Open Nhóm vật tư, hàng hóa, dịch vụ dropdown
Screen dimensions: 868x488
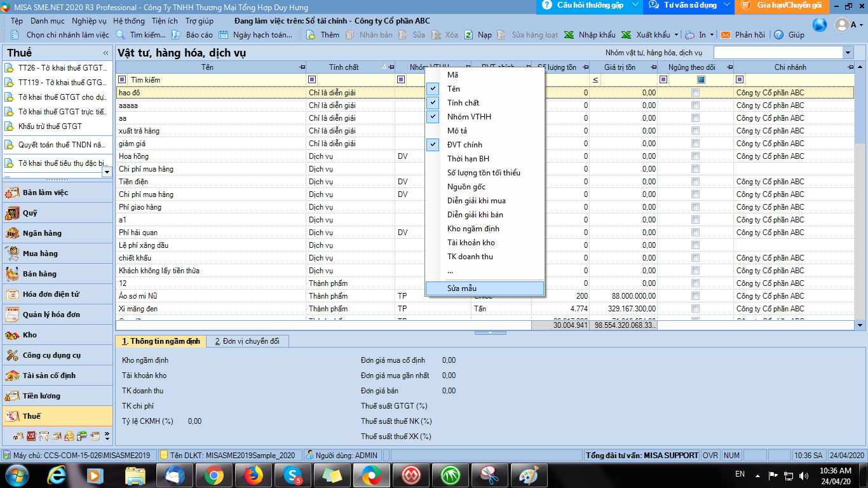848,53
